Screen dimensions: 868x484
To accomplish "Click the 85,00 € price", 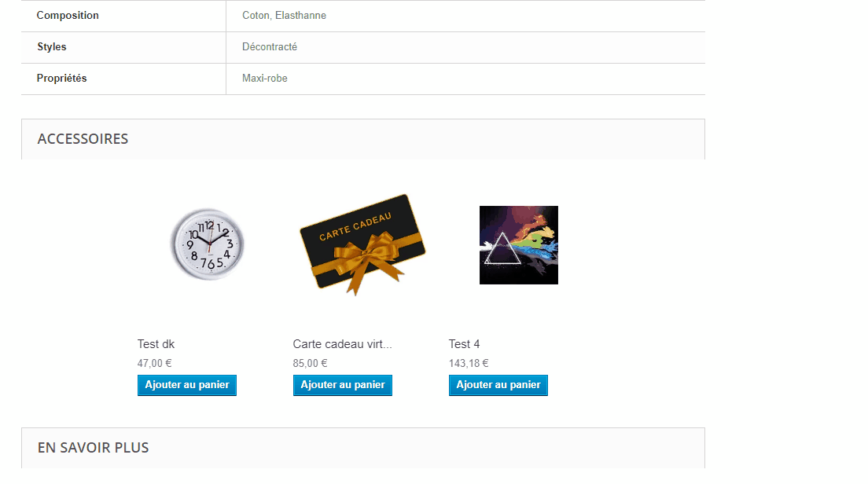I will pos(310,364).
